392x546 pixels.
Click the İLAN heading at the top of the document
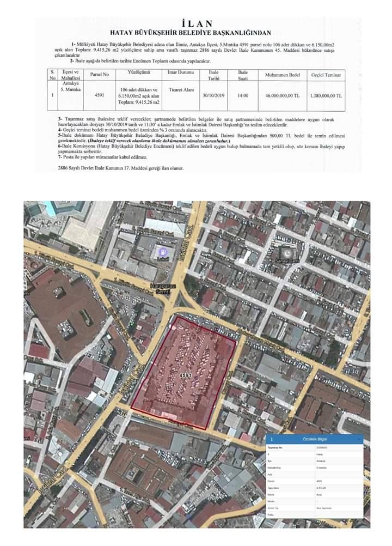tap(197, 23)
